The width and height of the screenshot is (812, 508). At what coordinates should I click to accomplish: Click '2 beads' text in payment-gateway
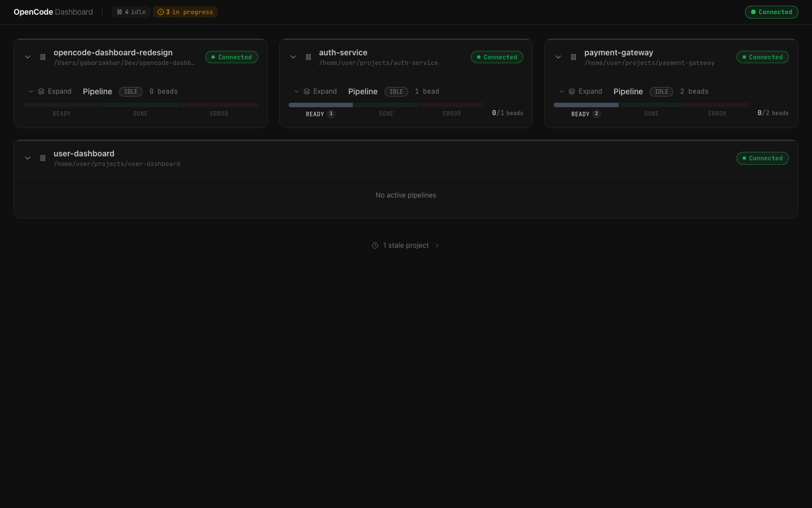click(694, 91)
